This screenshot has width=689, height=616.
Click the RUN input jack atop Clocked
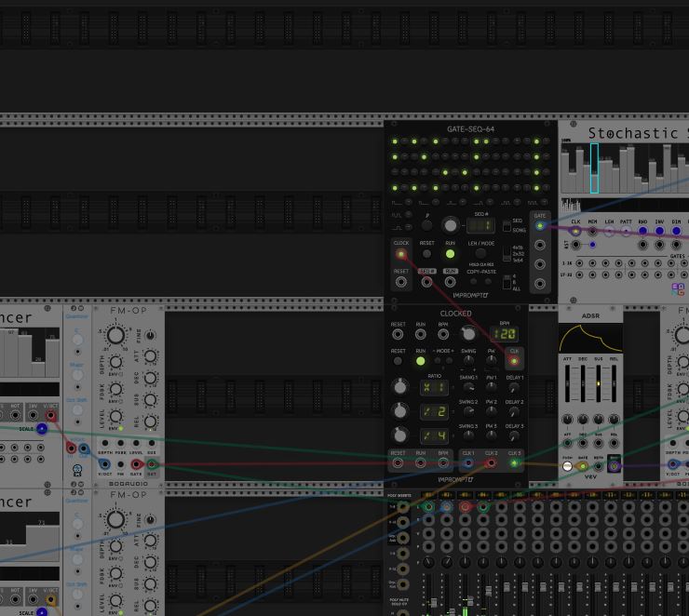point(421,335)
